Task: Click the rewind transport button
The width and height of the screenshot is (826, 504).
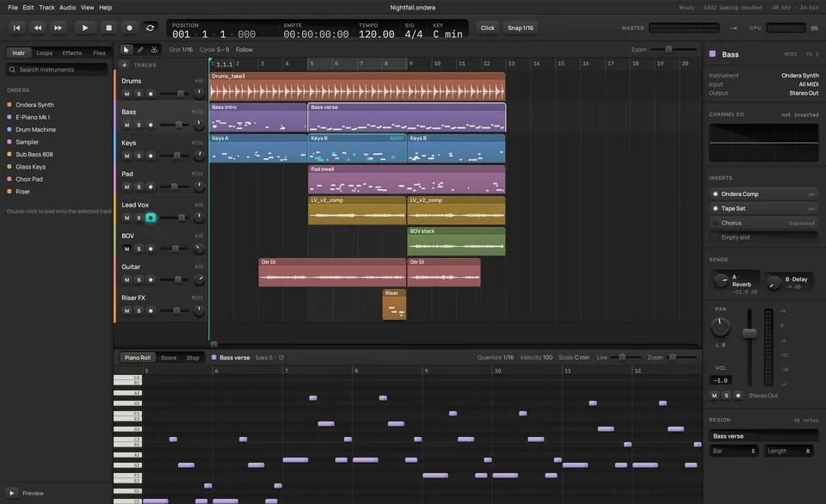Action: pos(37,28)
